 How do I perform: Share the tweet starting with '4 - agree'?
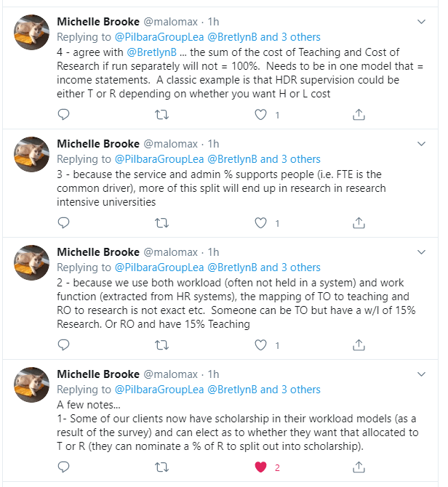(x=359, y=115)
